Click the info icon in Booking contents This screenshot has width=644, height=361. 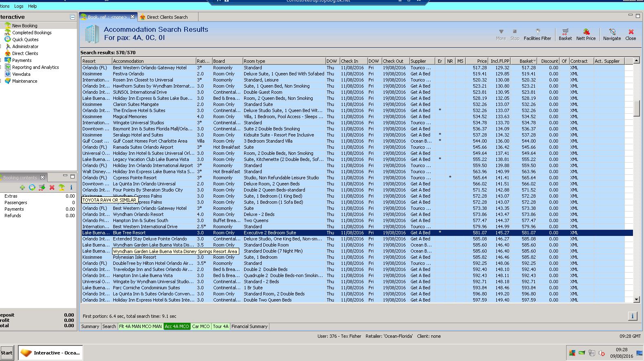pos(71,187)
